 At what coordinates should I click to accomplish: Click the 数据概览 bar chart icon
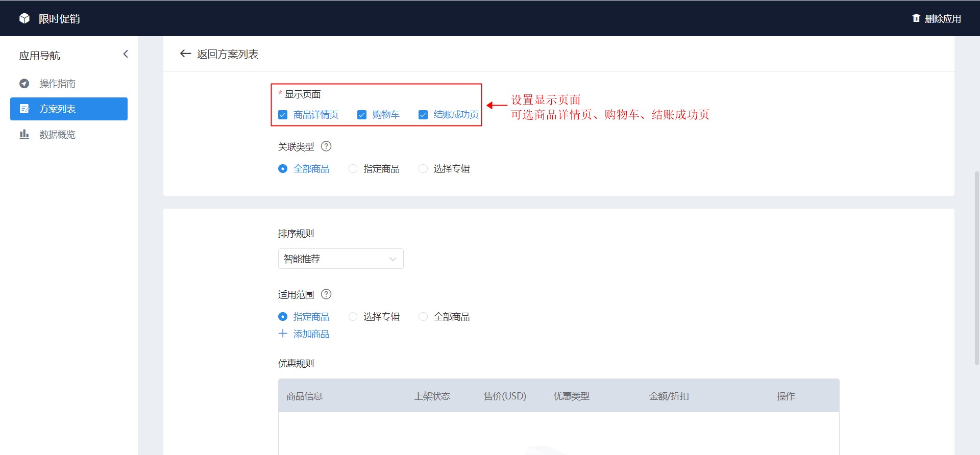(x=24, y=134)
